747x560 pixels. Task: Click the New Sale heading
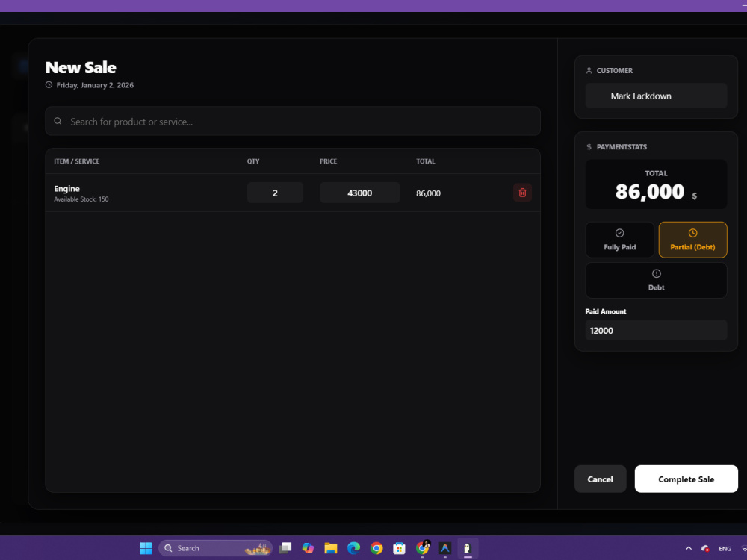pos(81,68)
